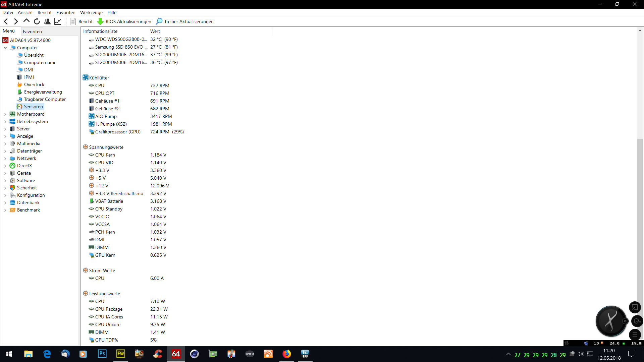
Task: Click the Up level arrow icon
Action: click(26, 21)
